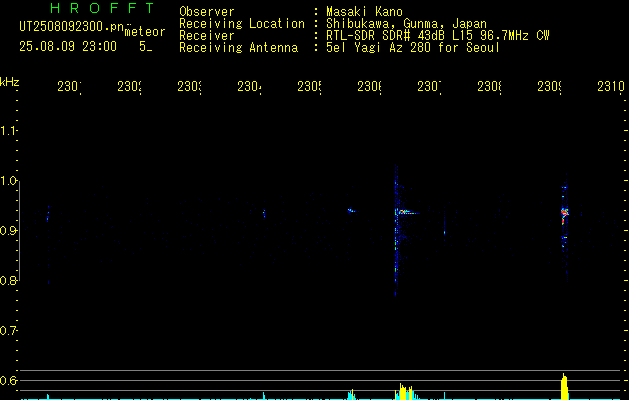This screenshot has width=629, height=400.
Task: Click the "Observer" header label
Action: [x=207, y=11]
